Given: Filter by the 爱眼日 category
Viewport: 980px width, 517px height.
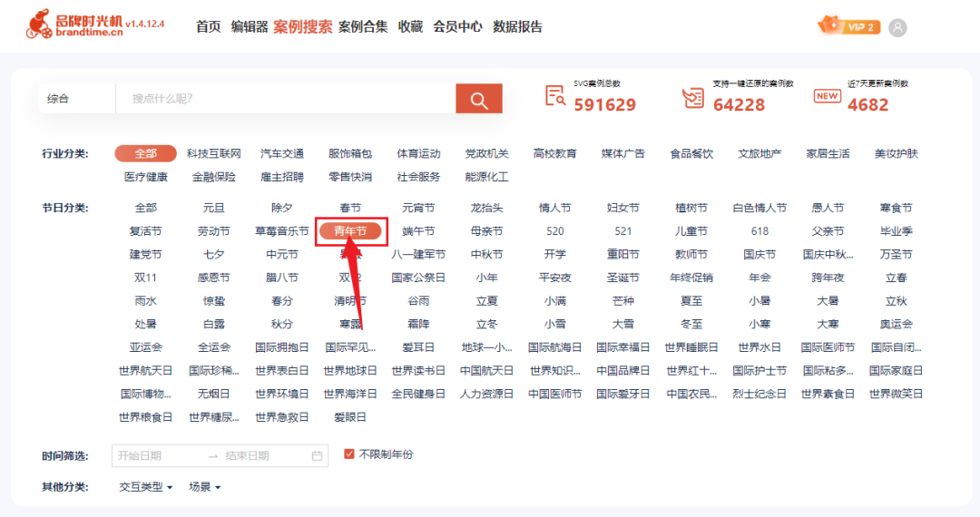Looking at the screenshot, I should pyautogui.click(x=350, y=417).
